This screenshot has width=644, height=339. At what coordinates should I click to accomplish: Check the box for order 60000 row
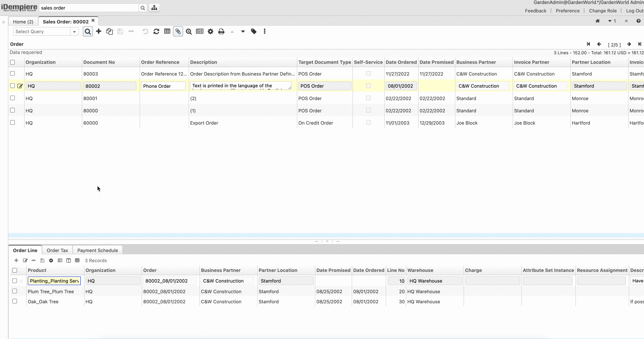point(13,123)
